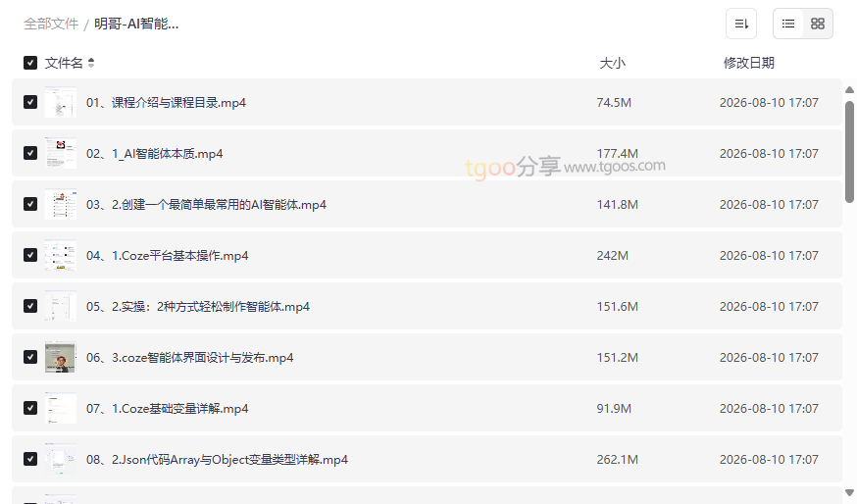Viewport: 857px width, 504px height.
Task: Uncheck file 04、1.Coze平台基本操作.mp4
Action: click(30, 255)
